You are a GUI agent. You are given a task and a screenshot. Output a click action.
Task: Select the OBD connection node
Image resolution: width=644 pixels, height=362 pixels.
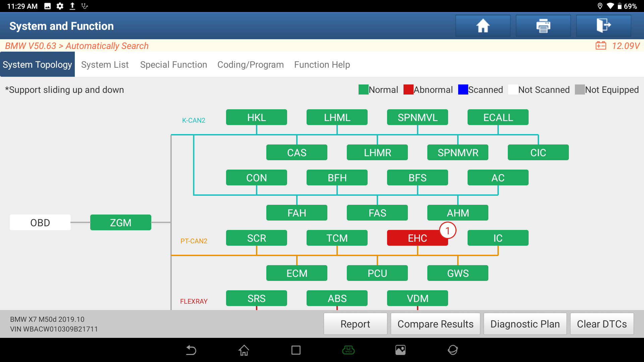40,222
